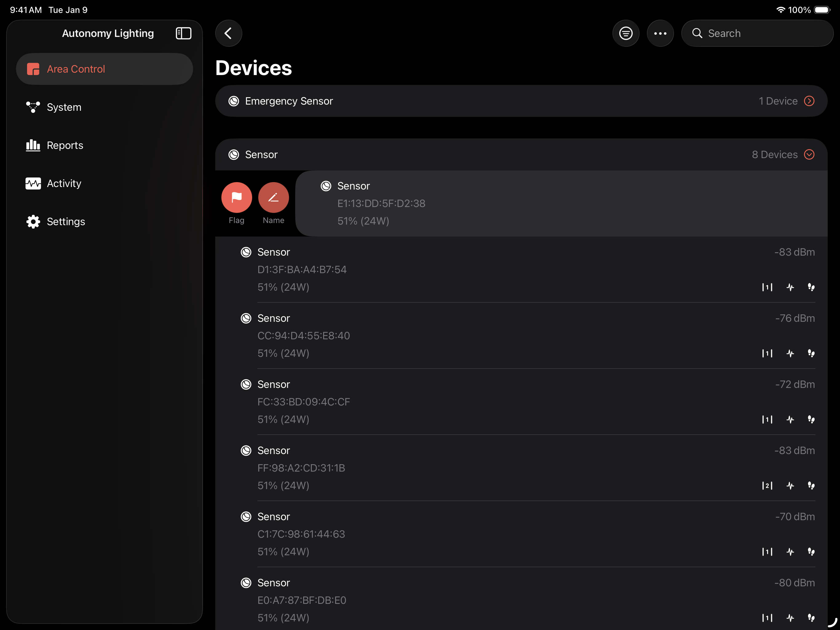Select sensor D1:3F:BA:A4:B7:54
The width and height of the screenshot is (840, 630).
(521, 269)
